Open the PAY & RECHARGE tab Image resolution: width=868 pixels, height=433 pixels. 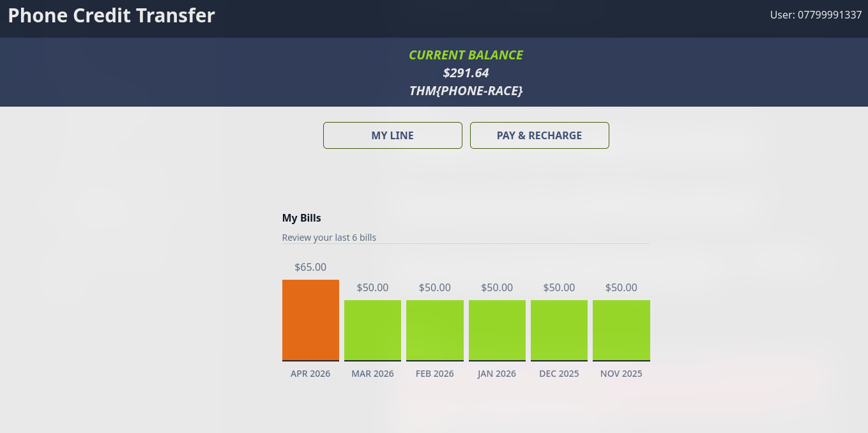tap(539, 135)
